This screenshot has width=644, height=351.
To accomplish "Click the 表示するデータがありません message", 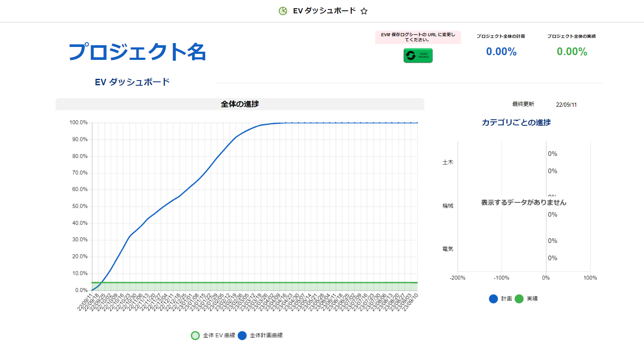I will pyautogui.click(x=524, y=202).
